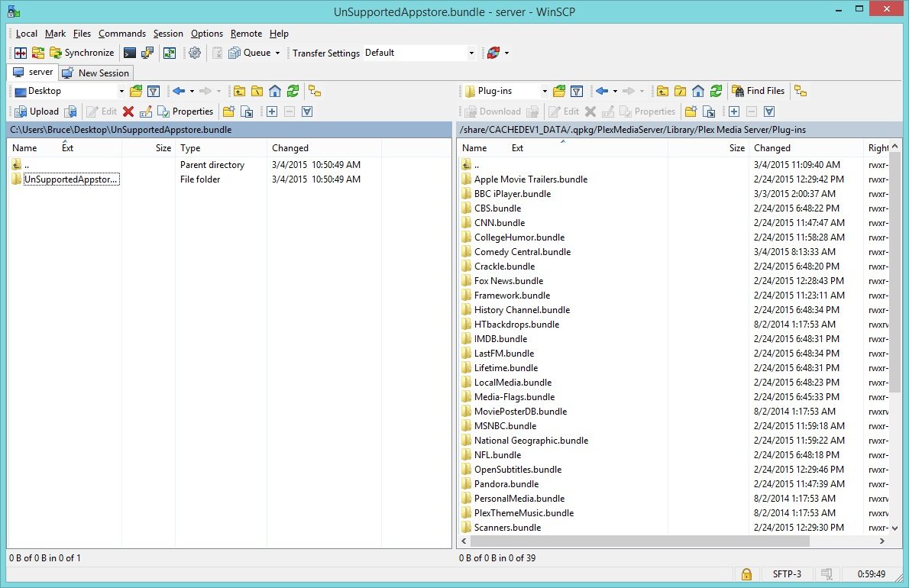This screenshot has width=909, height=588.
Task: Click the padlock encryption status icon
Action: point(747,574)
